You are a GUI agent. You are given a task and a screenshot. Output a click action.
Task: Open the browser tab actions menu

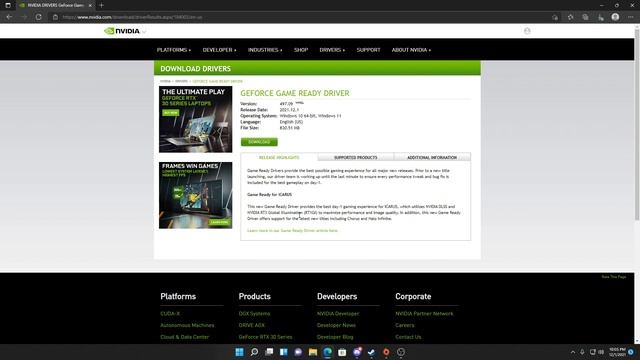tap(8, 5)
